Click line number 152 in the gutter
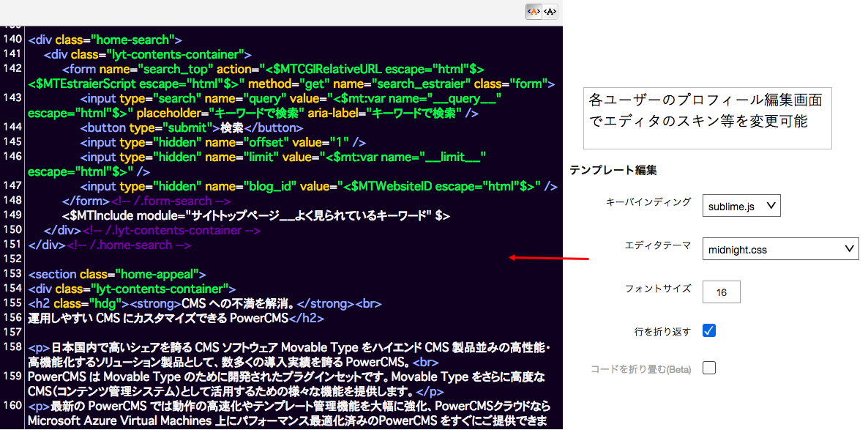Screen dimensions: 868x430 [12, 259]
